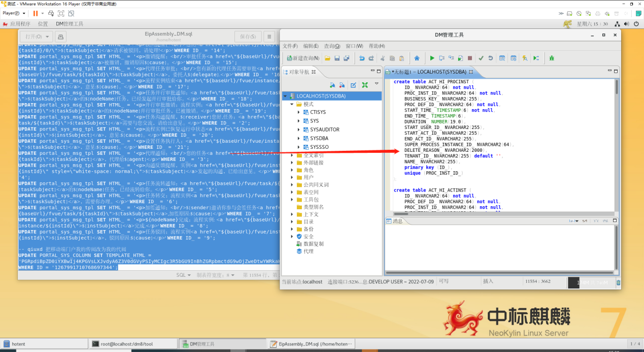Image resolution: width=644 pixels, height=352 pixels.
Task: Expand the SYSDBA schema node
Action: (299, 138)
